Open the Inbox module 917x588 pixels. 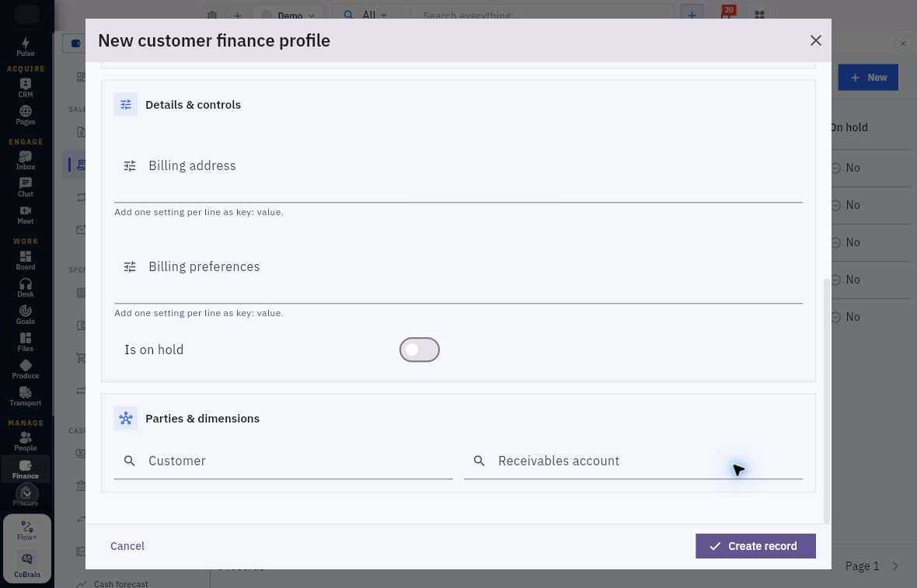(25, 160)
